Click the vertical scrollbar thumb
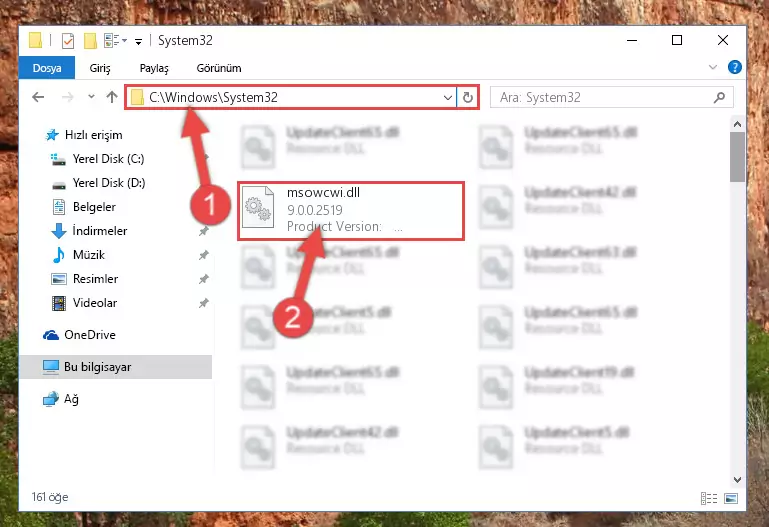Screen dimensions: 769x527 pyautogui.click(x=737, y=157)
